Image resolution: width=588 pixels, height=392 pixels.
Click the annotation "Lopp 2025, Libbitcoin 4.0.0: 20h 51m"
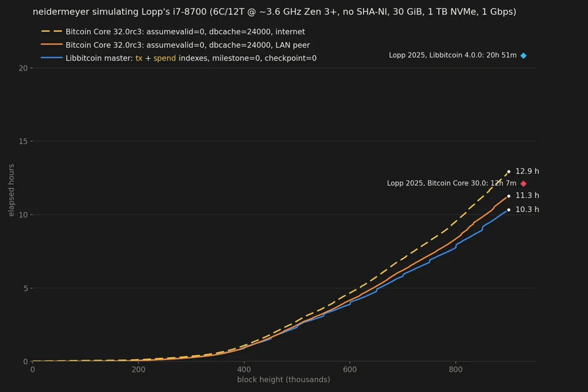pyautogui.click(x=453, y=55)
